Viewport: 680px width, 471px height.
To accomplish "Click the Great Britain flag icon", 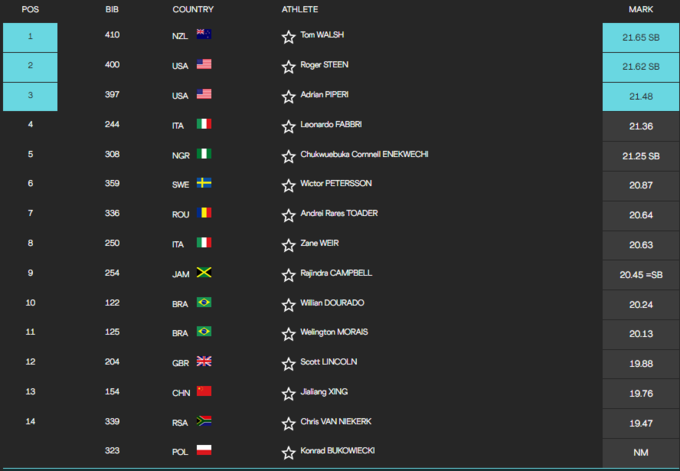I will tap(204, 361).
